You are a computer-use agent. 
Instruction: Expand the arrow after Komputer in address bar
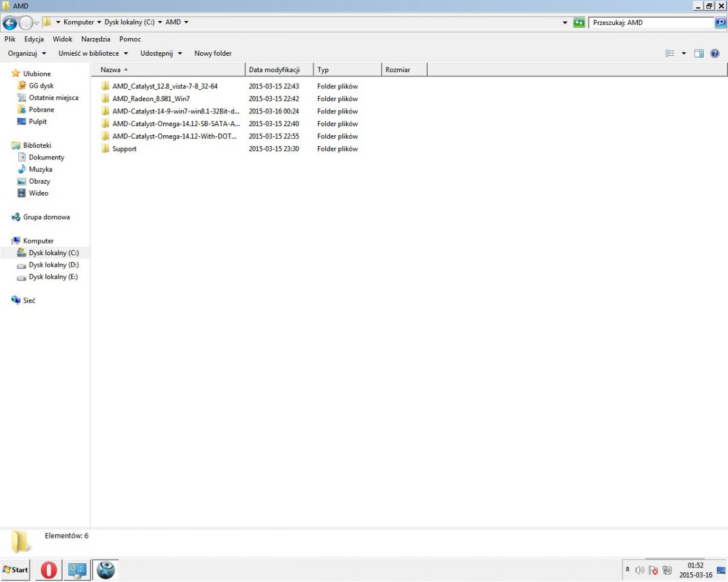click(x=99, y=22)
